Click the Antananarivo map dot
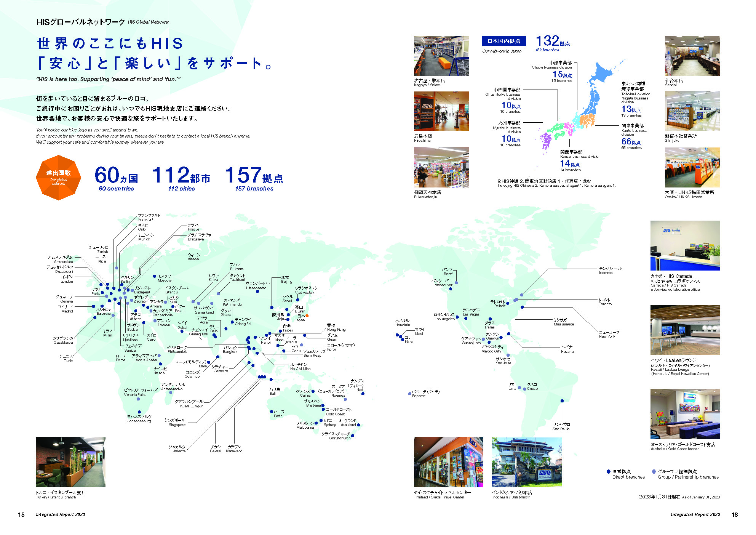Image resolution: width=756 pixels, height=535 pixels. point(170,392)
